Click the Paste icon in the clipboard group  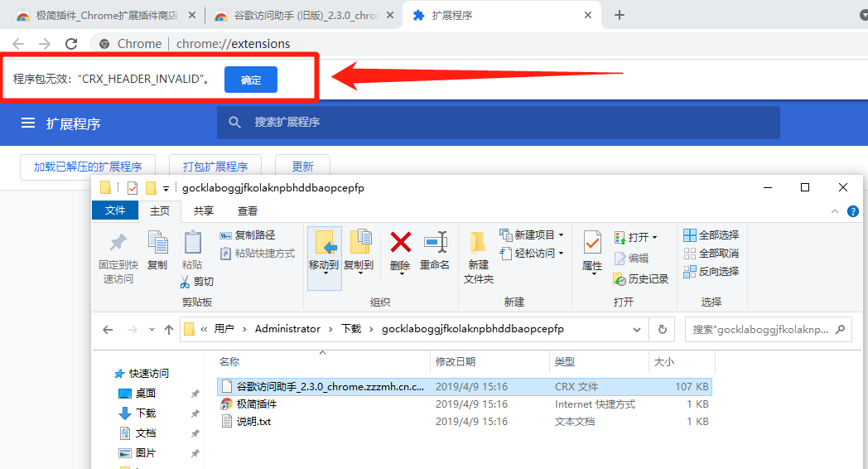click(191, 243)
